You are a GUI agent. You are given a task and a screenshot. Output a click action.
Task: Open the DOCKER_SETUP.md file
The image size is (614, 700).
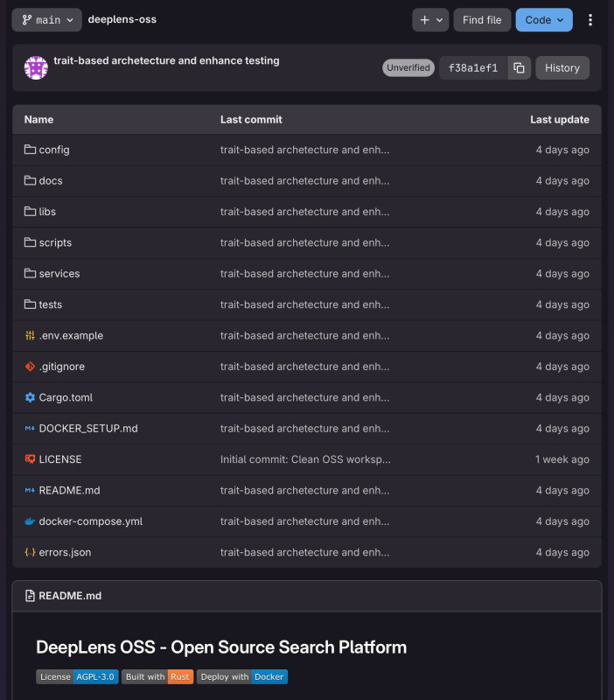point(88,429)
